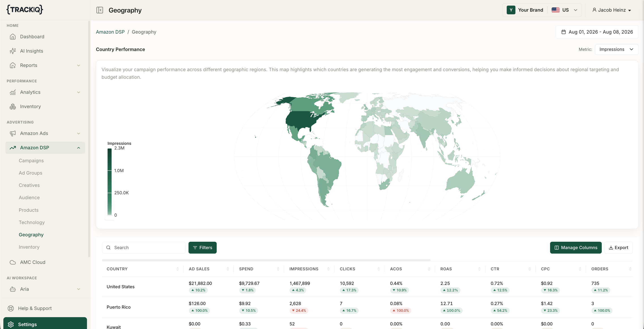
Task: Click the calendar icon in date range
Action: tap(563, 32)
